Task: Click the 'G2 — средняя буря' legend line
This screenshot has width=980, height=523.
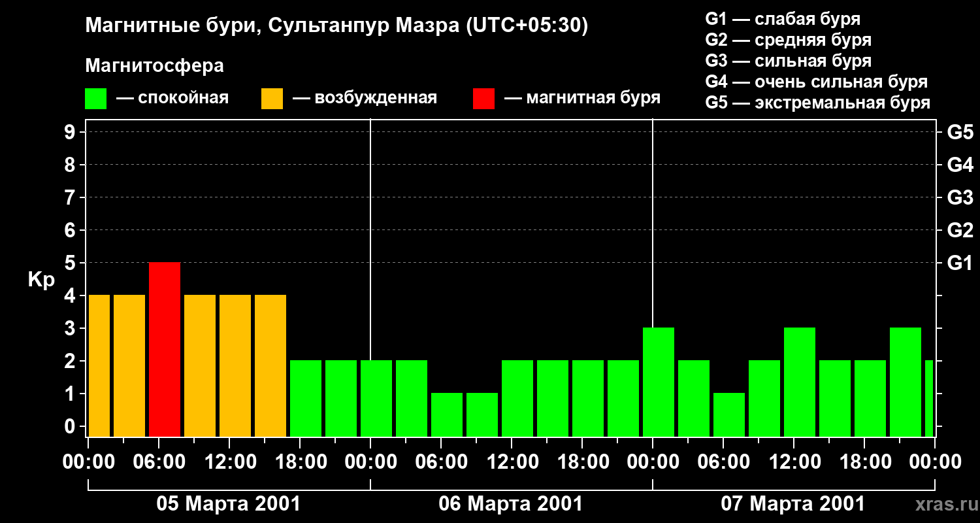Action: pyautogui.click(x=789, y=40)
